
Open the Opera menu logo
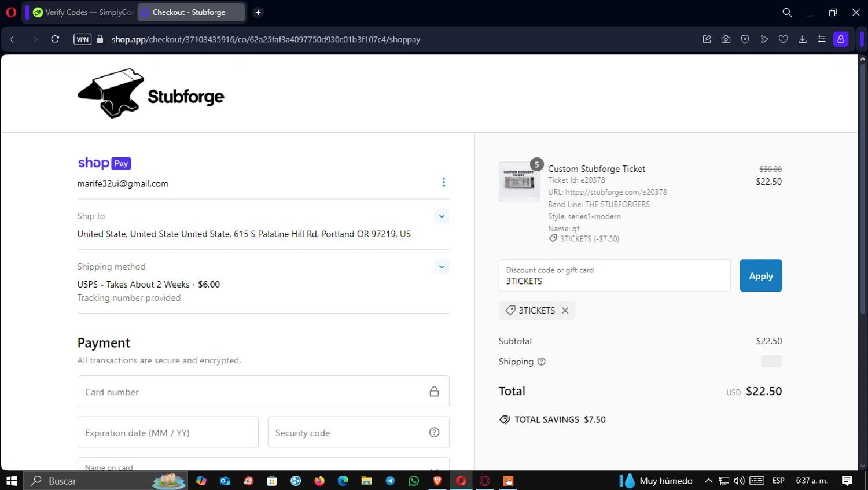pos(10,12)
